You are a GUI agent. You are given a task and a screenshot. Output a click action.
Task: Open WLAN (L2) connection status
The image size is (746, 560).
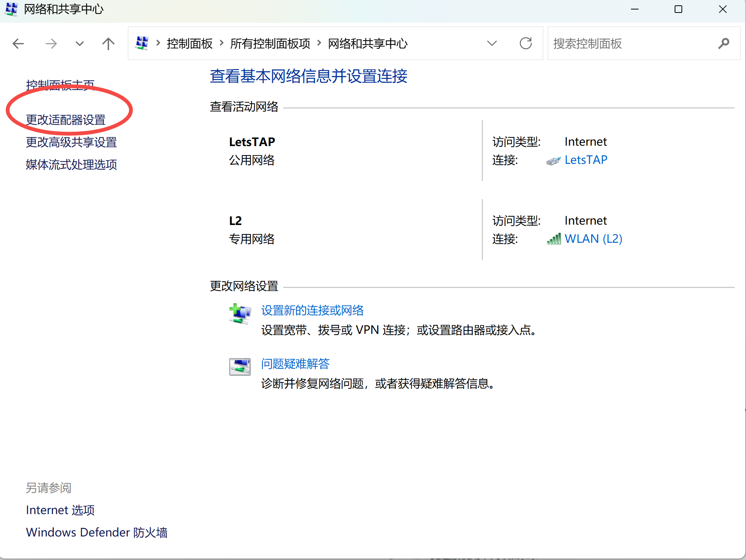593,239
